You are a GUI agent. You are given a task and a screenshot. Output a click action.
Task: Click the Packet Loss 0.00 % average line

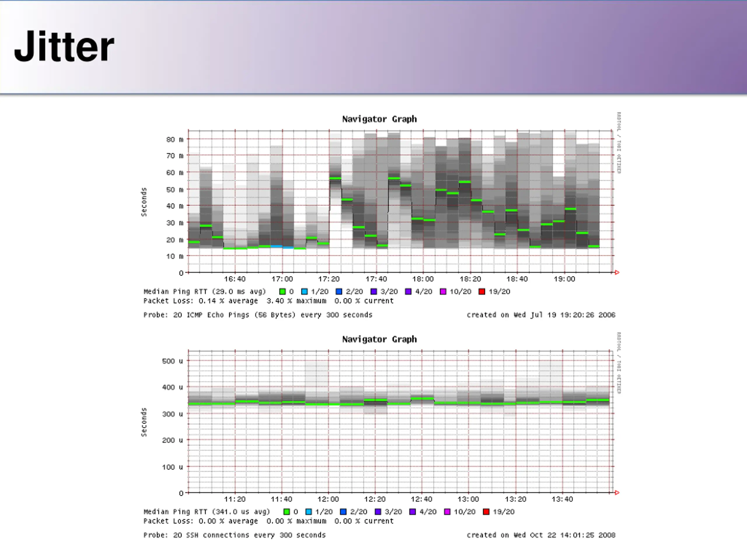pos(268,521)
